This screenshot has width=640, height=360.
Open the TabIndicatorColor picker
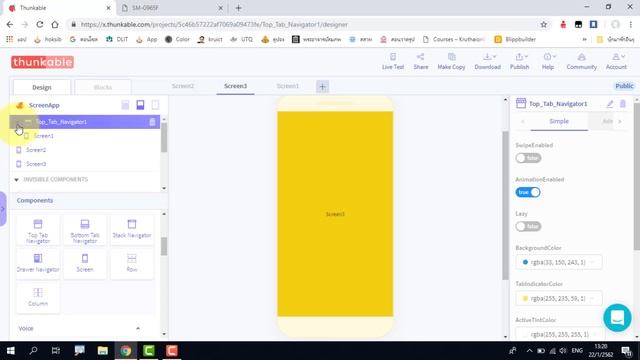pos(559,298)
